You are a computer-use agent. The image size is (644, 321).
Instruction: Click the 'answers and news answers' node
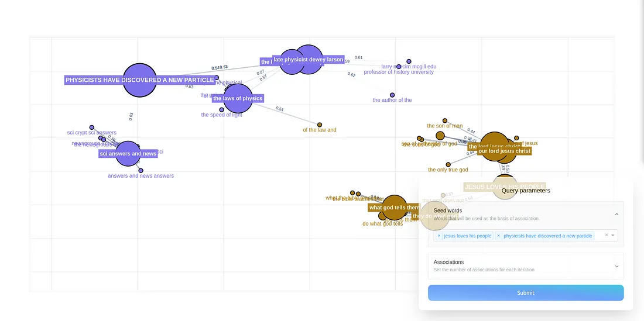141,171
